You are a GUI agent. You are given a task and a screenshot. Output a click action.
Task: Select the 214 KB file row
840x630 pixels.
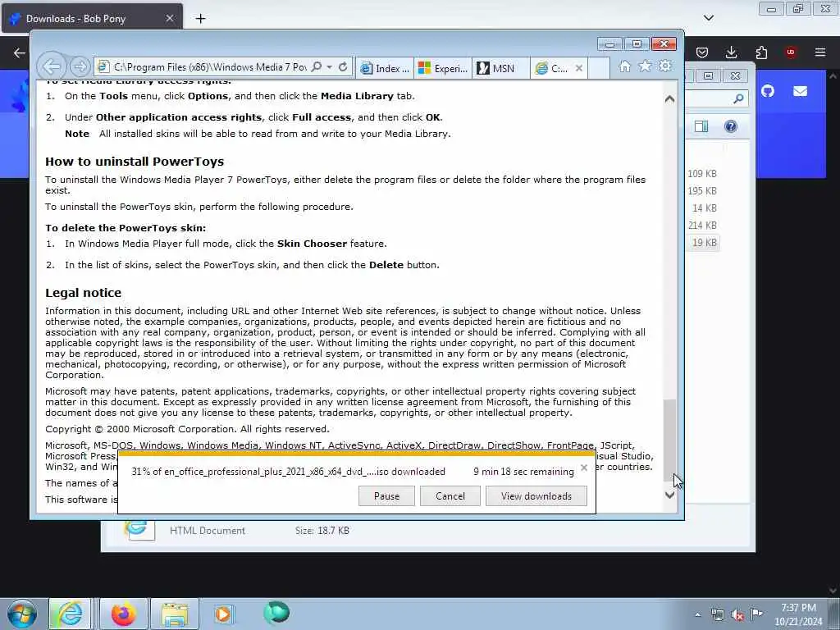[x=702, y=225]
